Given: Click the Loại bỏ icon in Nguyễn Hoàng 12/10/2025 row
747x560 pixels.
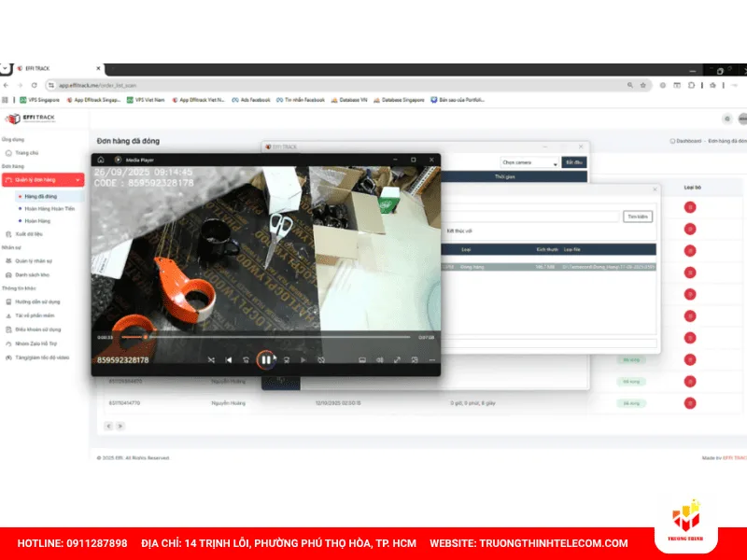Looking at the screenshot, I should pyautogui.click(x=690, y=403).
